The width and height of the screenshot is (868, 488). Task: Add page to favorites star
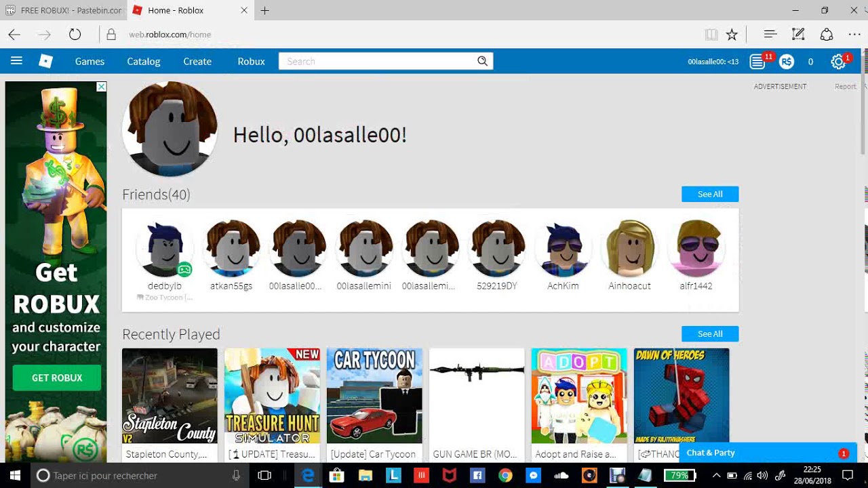click(x=732, y=35)
